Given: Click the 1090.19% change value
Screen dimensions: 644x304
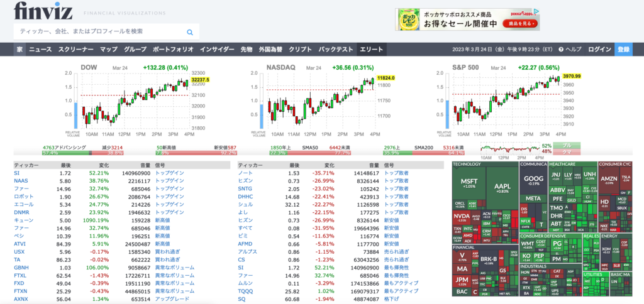Looking at the screenshot, I should [x=96, y=220].
